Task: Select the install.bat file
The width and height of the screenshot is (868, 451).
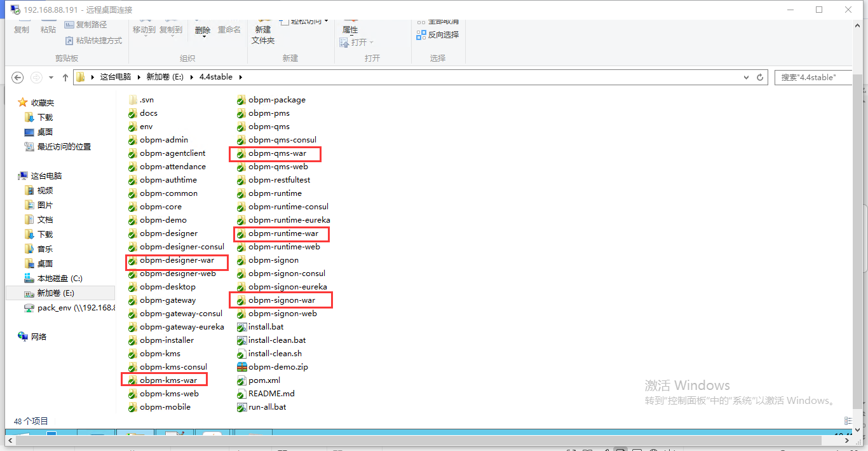Action: pyautogui.click(x=266, y=327)
